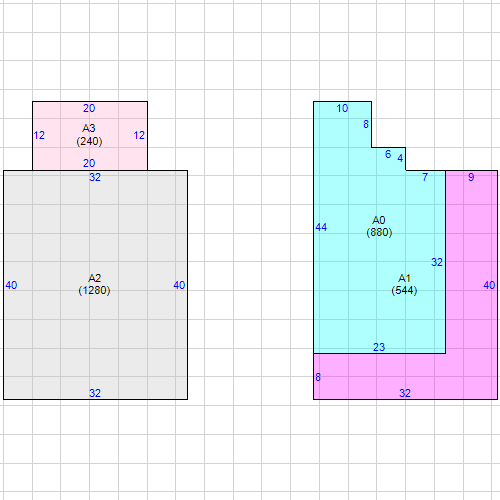
Task: Select the A0 (880) area label
Action: click(x=379, y=226)
